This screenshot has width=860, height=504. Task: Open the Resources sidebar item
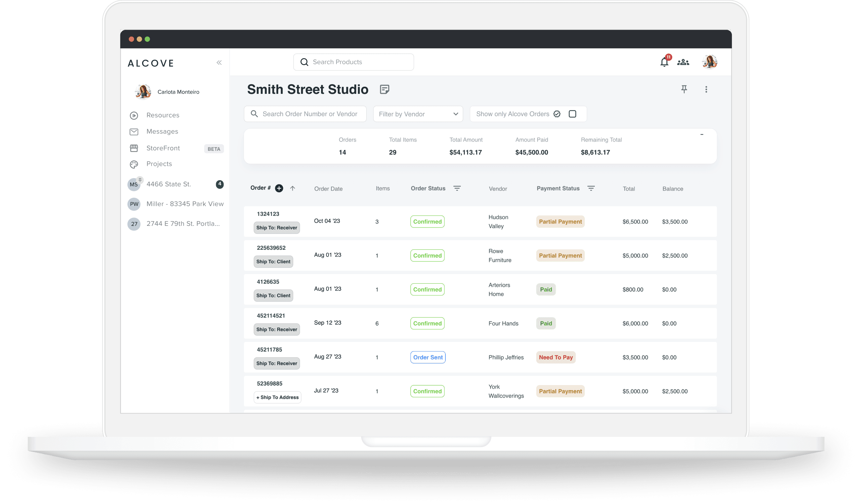(163, 115)
